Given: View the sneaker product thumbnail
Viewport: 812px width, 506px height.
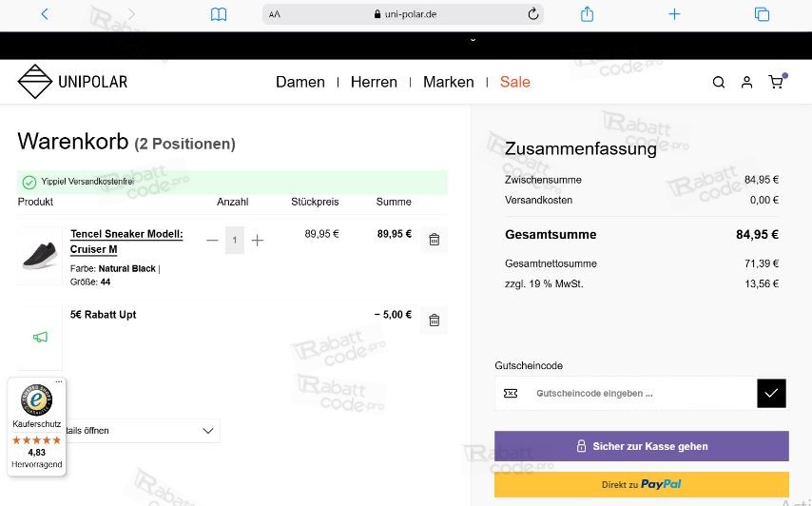Looking at the screenshot, I should point(40,255).
